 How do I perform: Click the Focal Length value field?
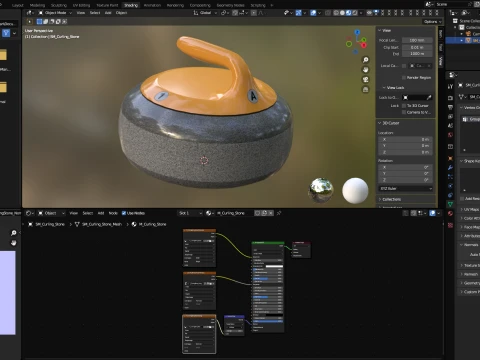point(417,40)
